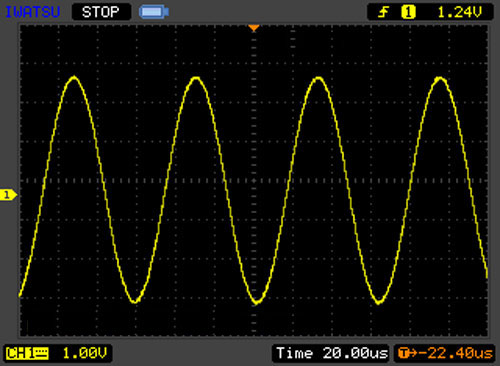Click the first waveform peak on the left

(x=74, y=78)
